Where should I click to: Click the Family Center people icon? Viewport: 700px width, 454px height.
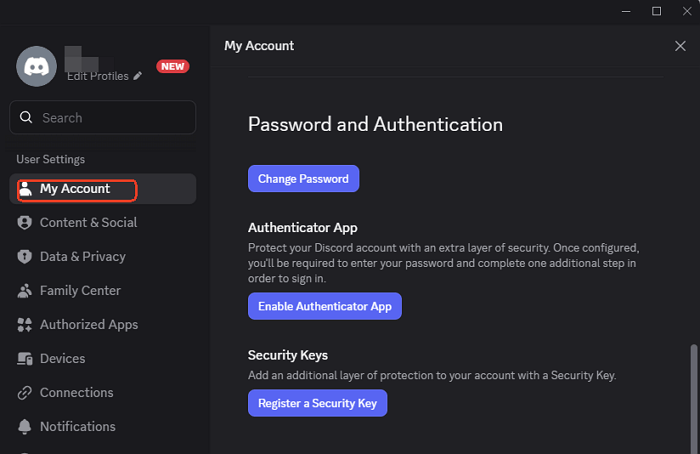pos(25,291)
